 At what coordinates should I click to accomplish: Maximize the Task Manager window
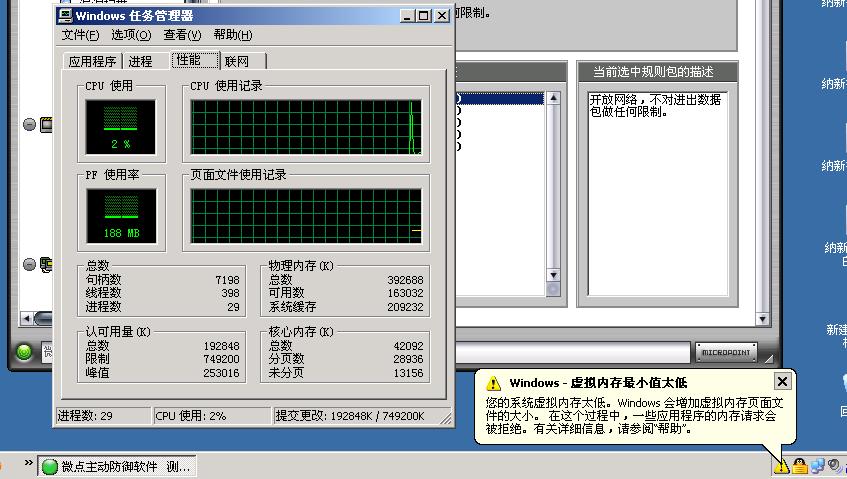point(424,16)
